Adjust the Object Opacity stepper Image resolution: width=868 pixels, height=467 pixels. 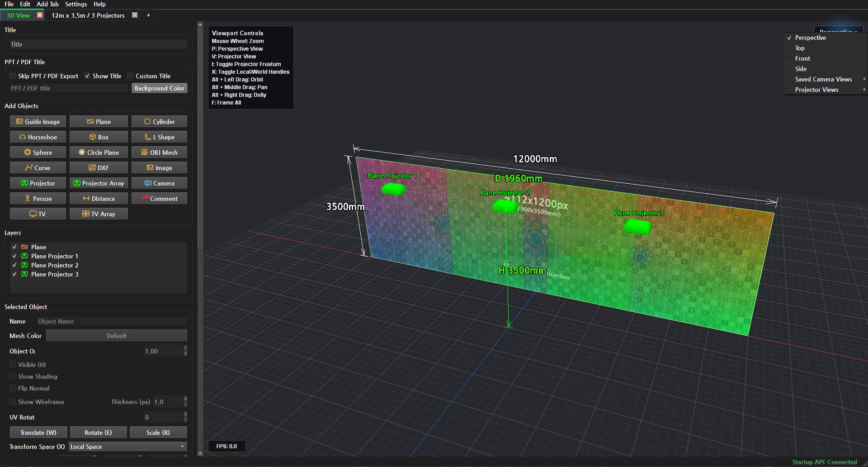tap(185, 351)
